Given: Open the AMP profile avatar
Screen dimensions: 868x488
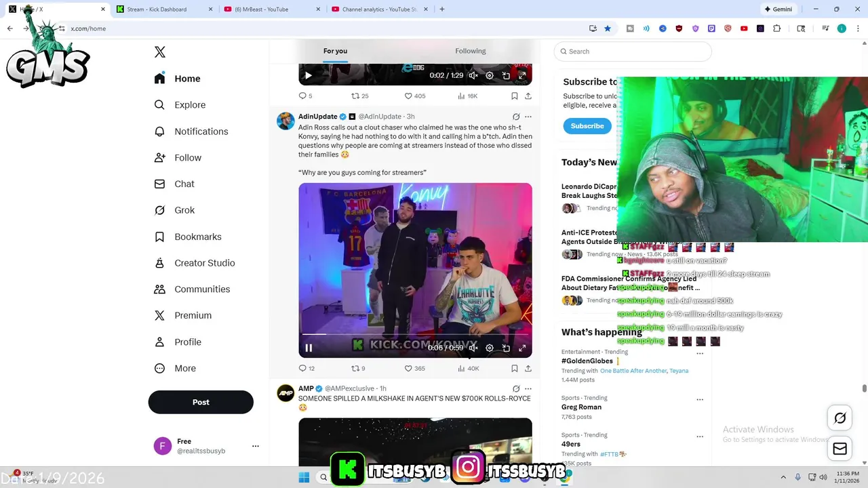Looking at the screenshot, I should point(285,393).
